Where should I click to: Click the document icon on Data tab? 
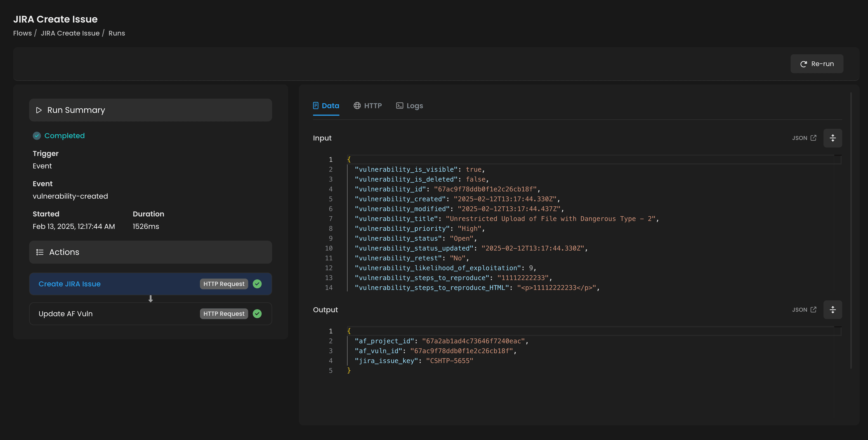tap(316, 106)
